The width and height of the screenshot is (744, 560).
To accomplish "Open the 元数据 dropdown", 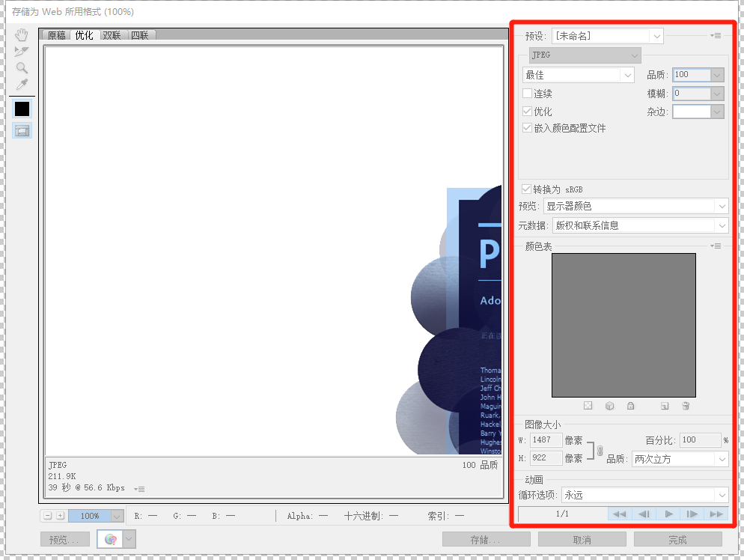I will coord(640,225).
